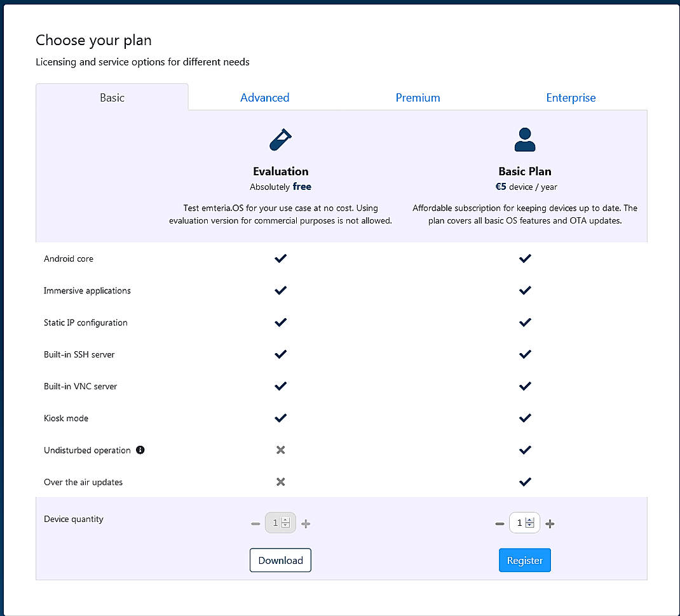Screen dimensions: 680x616
Task: Increase Basic Plan device quantity with plus
Action: pos(550,524)
